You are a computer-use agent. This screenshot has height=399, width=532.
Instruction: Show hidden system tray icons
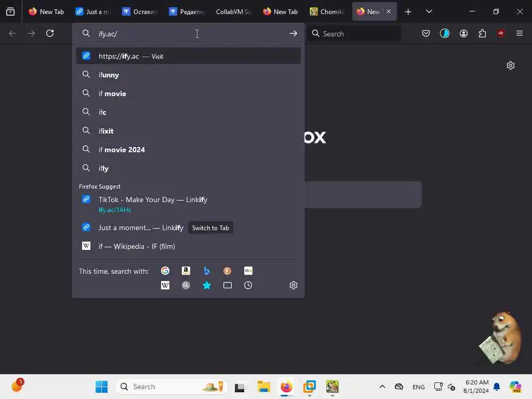coord(382,387)
